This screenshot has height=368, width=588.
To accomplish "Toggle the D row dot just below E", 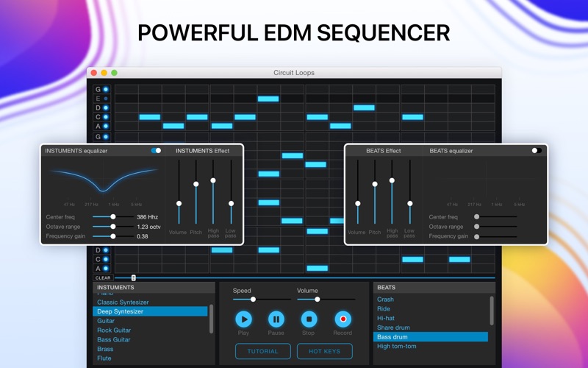I will click(x=106, y=107).
